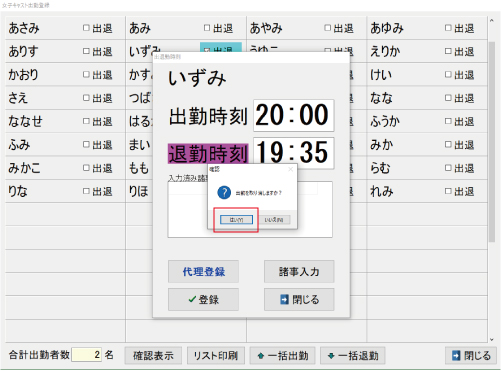Image resolution: width=501 pixels, height=371 pixels.
Task: Toggle the 出退 checkbox for あさみ
Action: click(86, 28)
